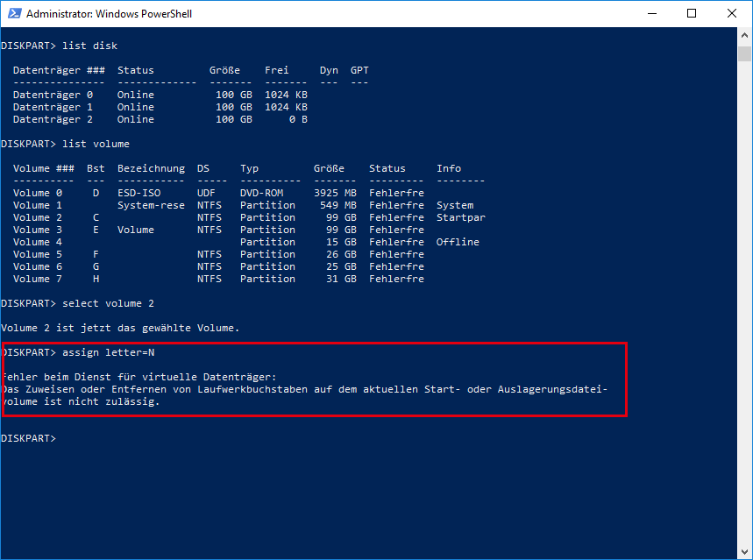
Task: Click the GPT column header
Action: pyautogui.click(x=359, y=70)
